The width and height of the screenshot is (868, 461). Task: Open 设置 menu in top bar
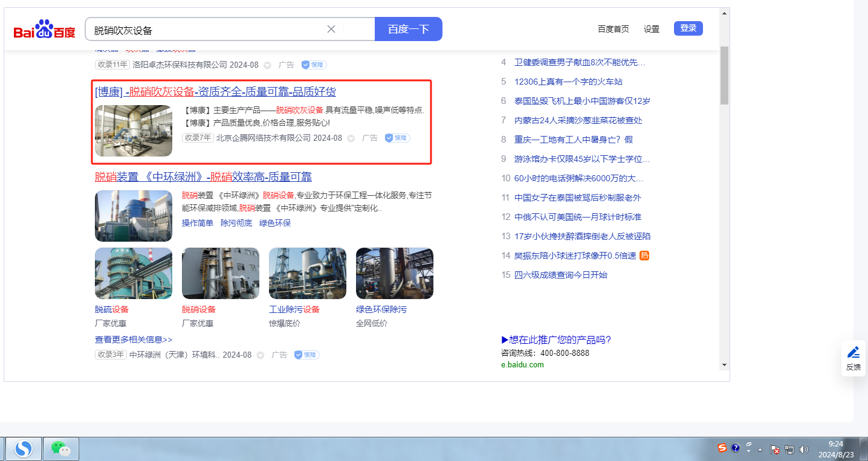pyautogui.click(x=651, y=29)
